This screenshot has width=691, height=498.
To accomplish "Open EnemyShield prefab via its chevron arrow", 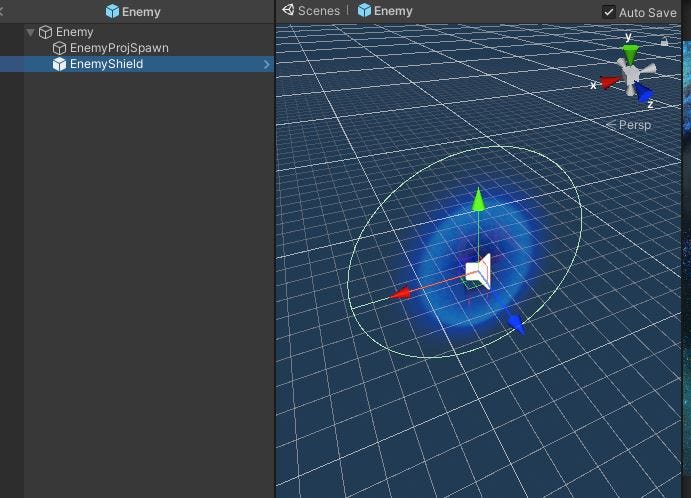I will coord(266,64).
